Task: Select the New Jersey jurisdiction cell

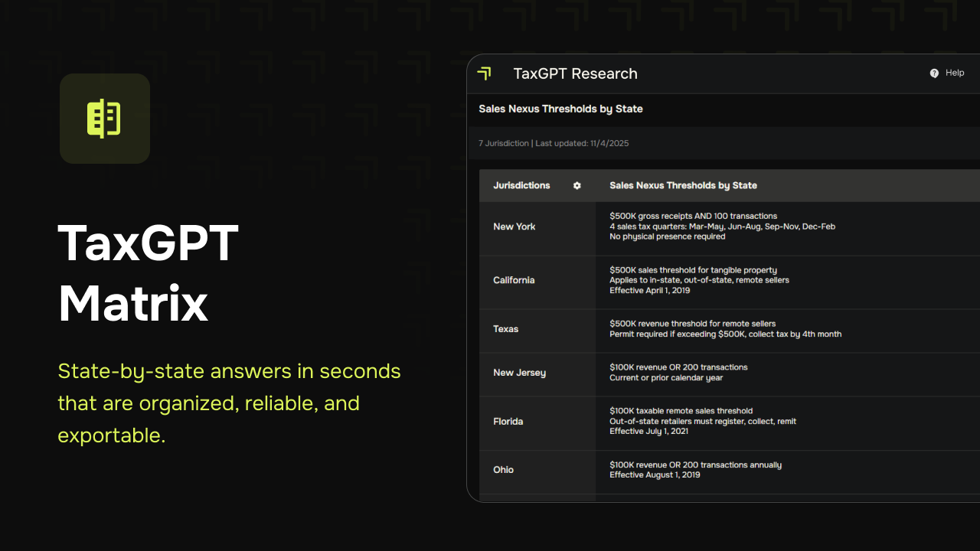Action: pyautogui.click(x=537, y=373)
